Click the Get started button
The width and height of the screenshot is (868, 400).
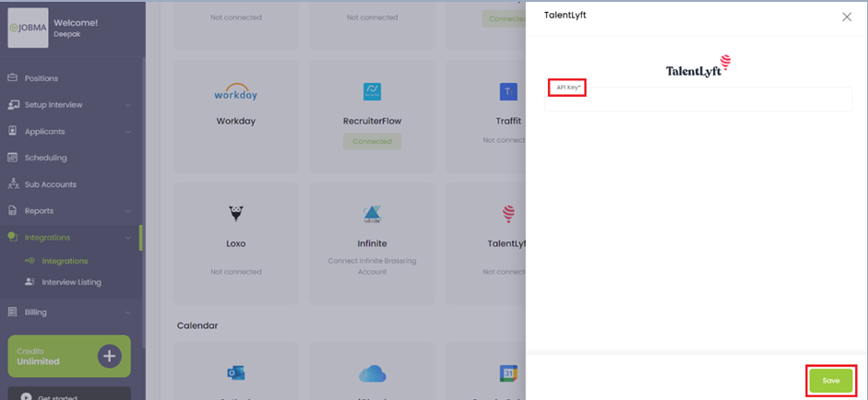[69, 394]
